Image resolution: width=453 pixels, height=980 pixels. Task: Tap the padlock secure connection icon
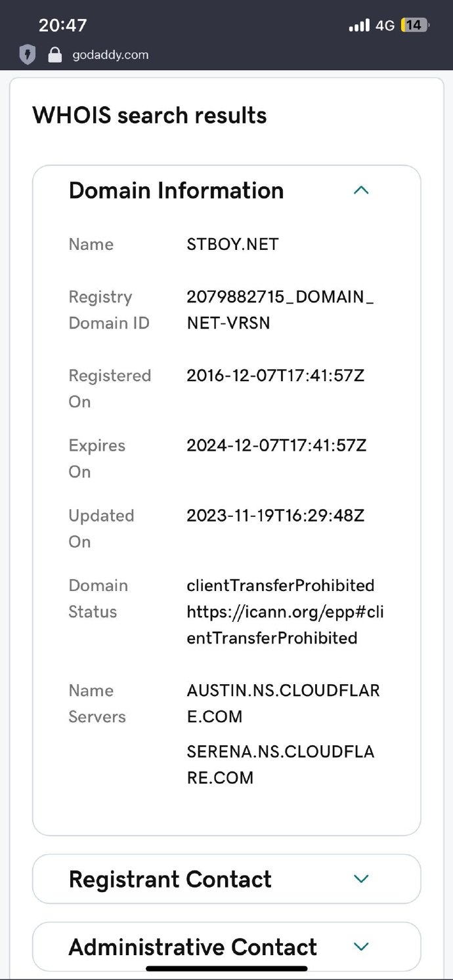tap(55, 54)
